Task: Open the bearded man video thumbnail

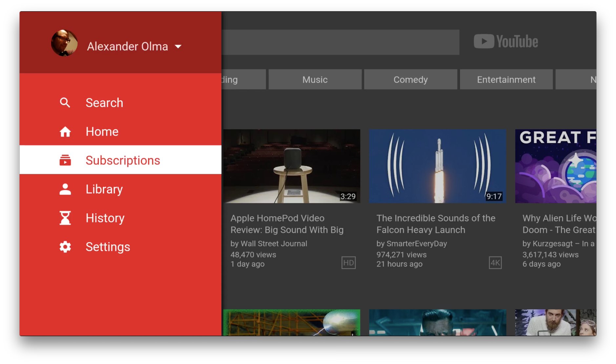Action: tap(556, 322)
